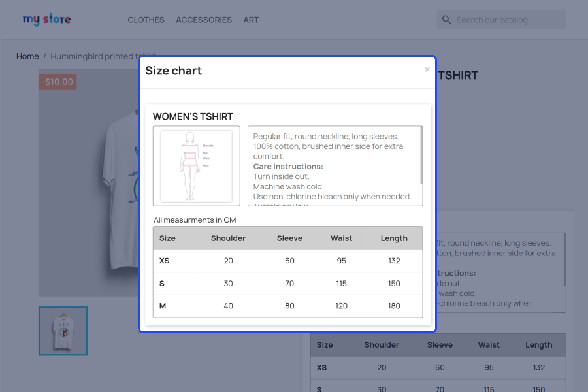
Task: Click the background page description scrollbar
Action: [x=564, y=259]
